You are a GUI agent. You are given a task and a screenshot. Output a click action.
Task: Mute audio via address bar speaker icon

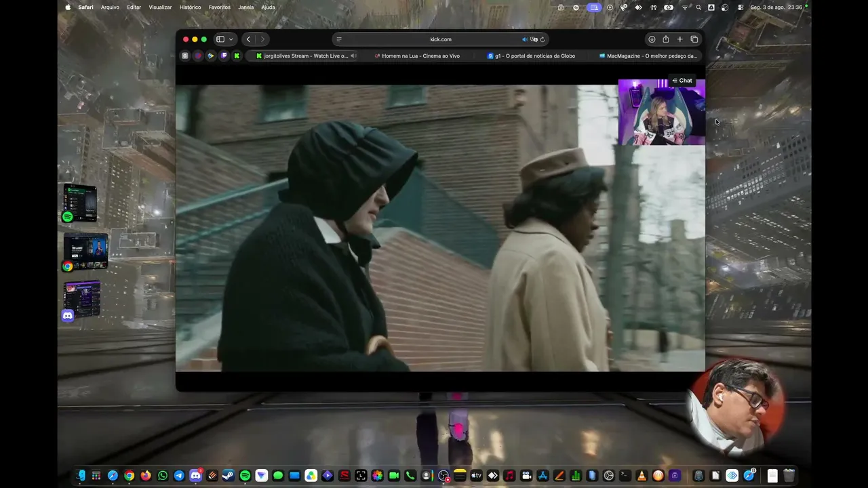click(524, 39)
